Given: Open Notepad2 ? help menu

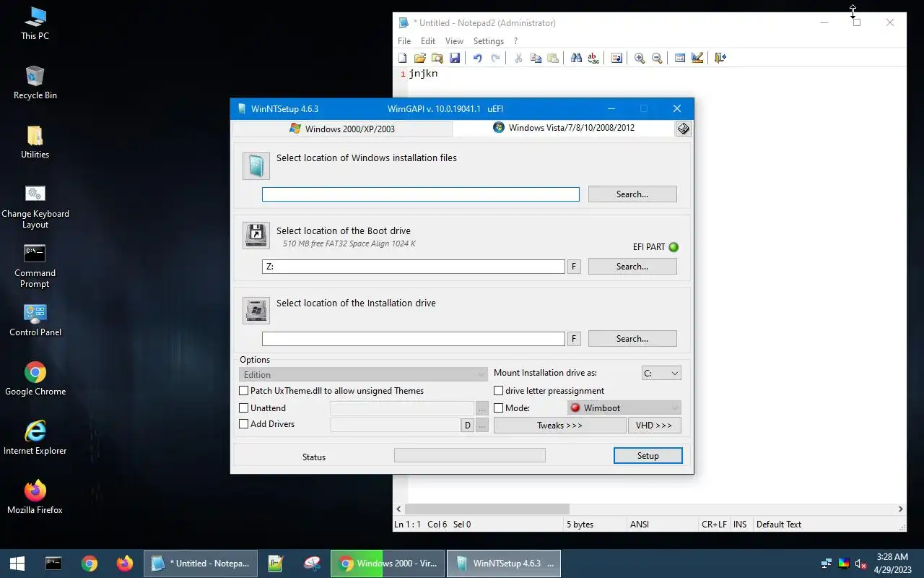Looking at the screenshot, I should click(515, 41).
